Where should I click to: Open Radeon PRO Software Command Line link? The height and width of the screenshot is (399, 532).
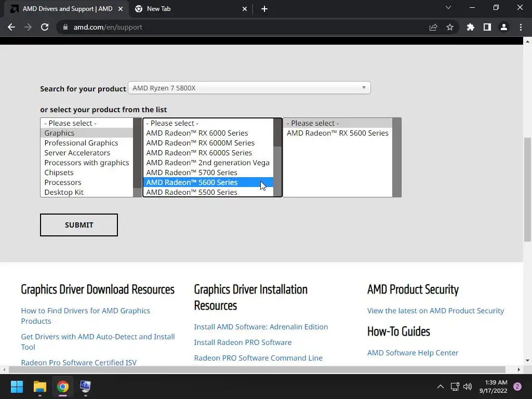tap(258, 358)
